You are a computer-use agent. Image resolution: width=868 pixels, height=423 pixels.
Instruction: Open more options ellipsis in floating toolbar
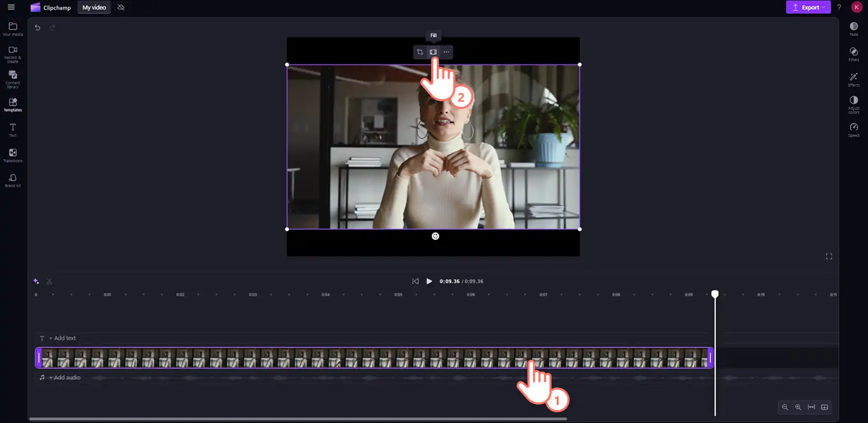pos(446,52)
